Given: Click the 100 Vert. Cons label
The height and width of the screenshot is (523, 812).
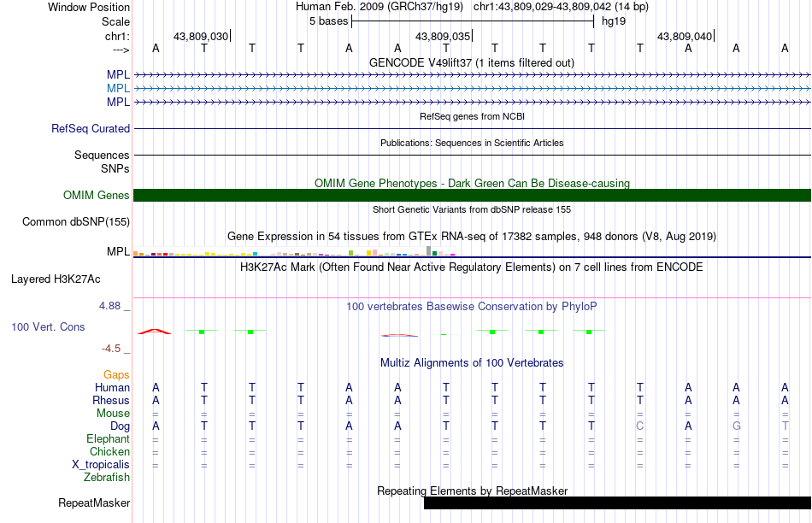Looking at the screenshot, I should 48,326.
